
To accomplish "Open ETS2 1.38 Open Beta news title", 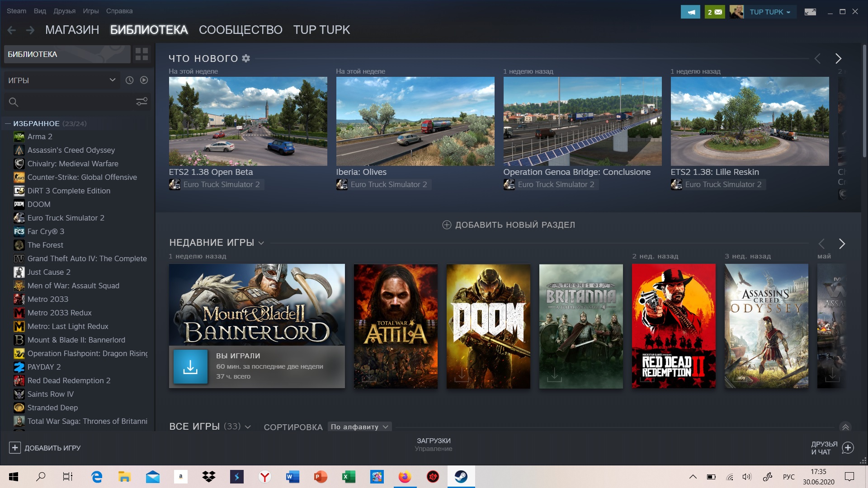I will (x=211, y=172).
